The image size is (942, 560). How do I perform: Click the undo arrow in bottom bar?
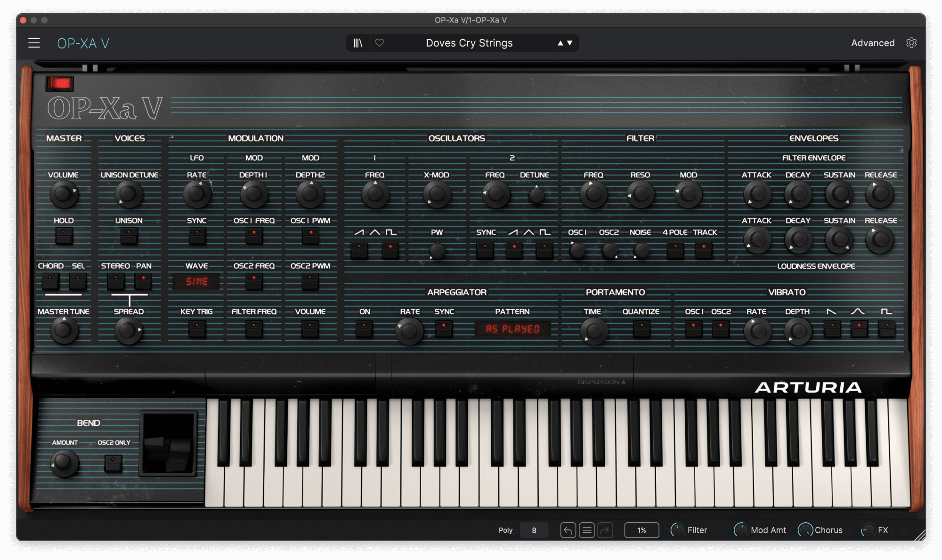point(568,530)
